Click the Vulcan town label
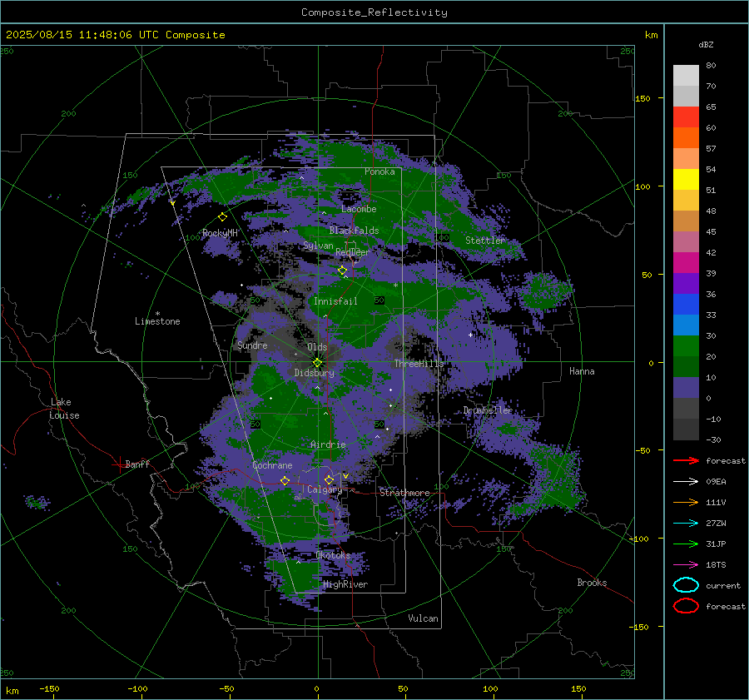Image resolution: width=749 pixels, height=700 pixels. point(423,618)
